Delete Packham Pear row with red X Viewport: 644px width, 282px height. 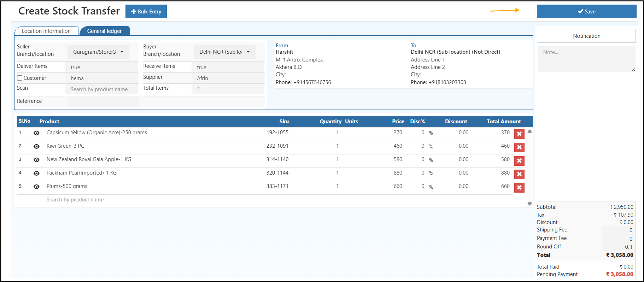519,174
